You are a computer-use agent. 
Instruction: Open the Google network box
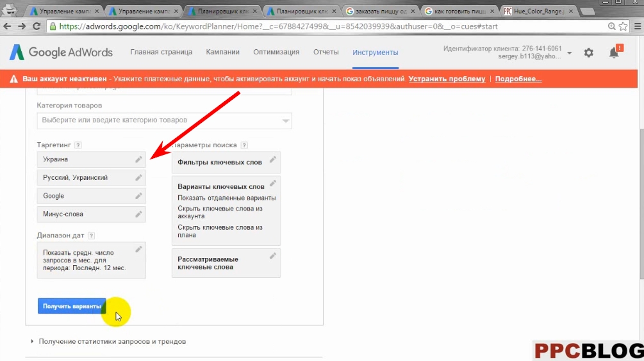[91, 196]
